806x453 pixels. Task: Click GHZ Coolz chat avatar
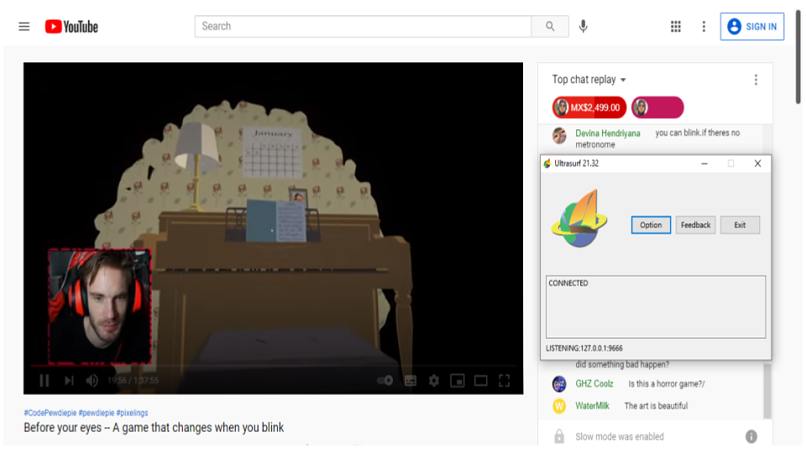[x=559, y=384]
